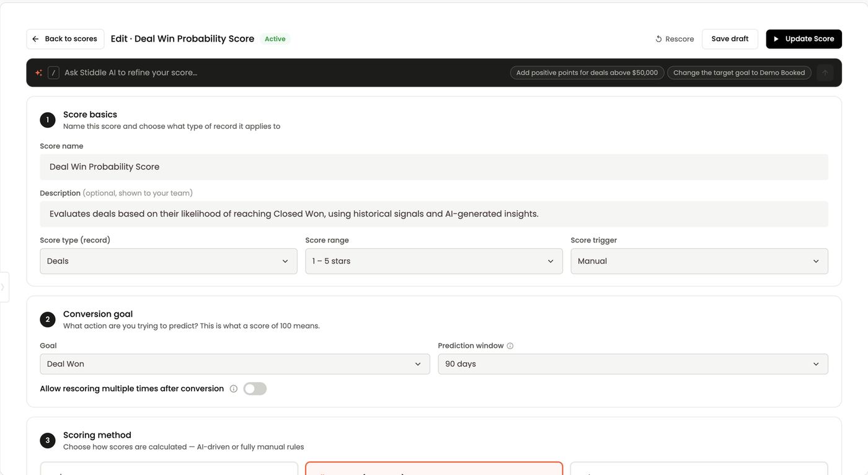Click the play icon in Update Score

pyautogui.click(x=776, y=39)
